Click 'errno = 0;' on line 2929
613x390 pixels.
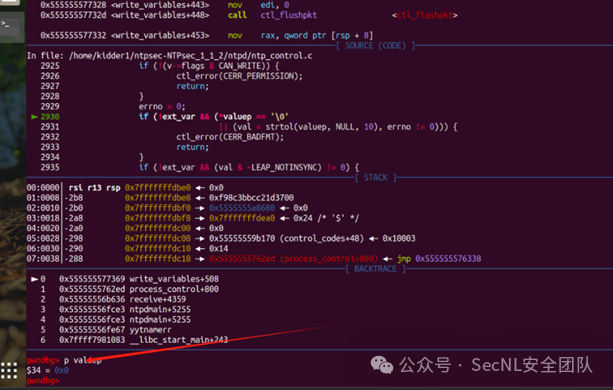click(162, 107)
